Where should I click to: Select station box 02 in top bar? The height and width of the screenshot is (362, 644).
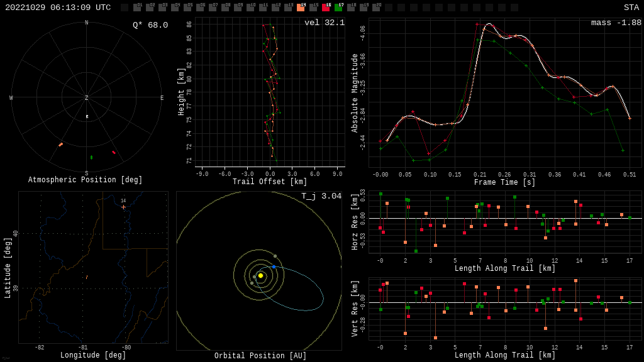coord(150,7)
